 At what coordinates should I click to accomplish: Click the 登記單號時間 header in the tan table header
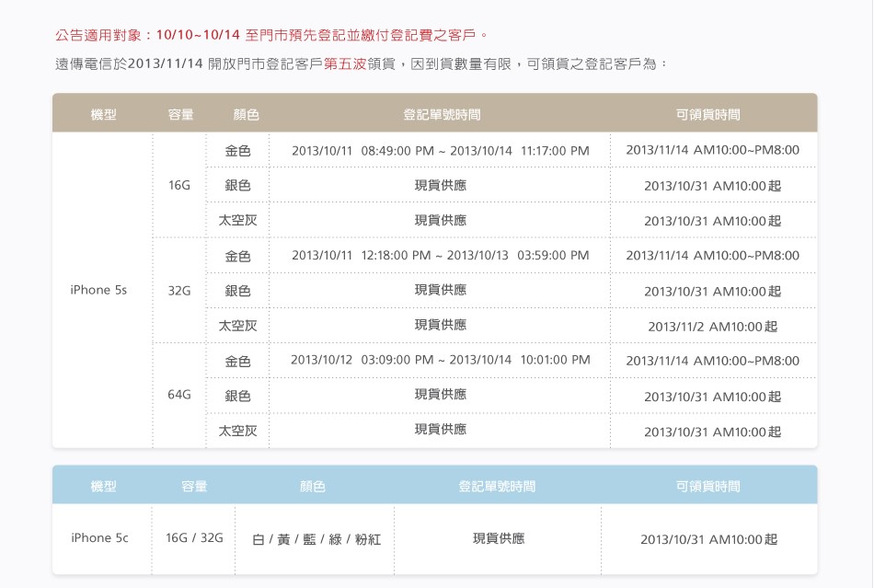tap(442, 114)
